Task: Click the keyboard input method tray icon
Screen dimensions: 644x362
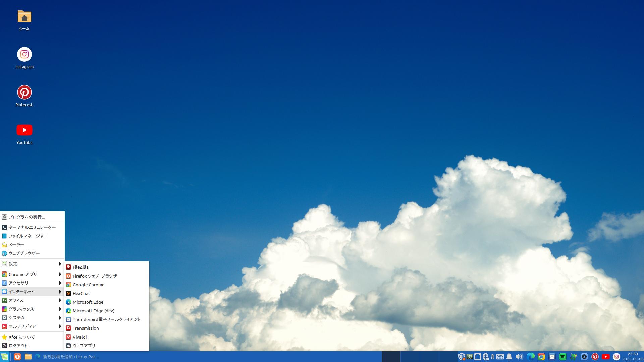Action: (500, 357)
